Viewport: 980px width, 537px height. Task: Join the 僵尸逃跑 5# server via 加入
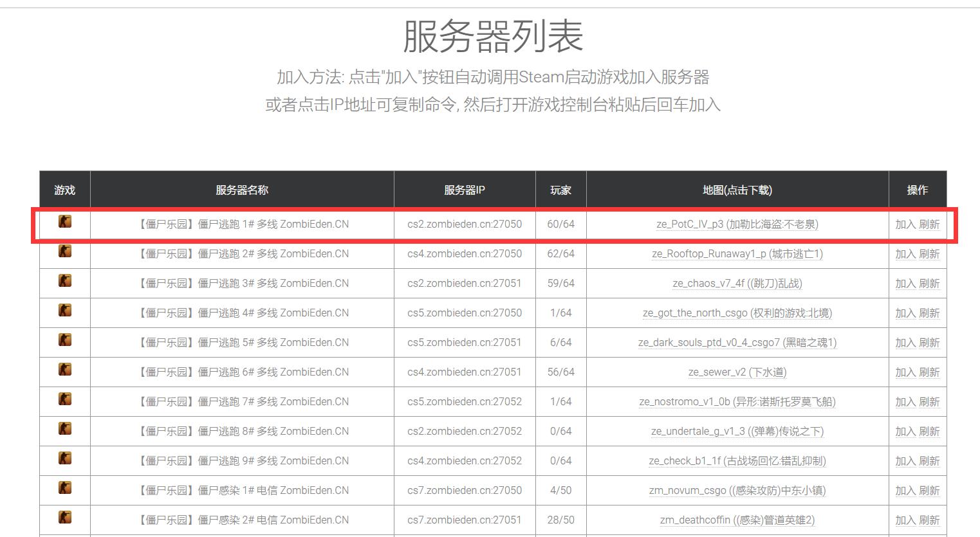click(x=905, y=343)
